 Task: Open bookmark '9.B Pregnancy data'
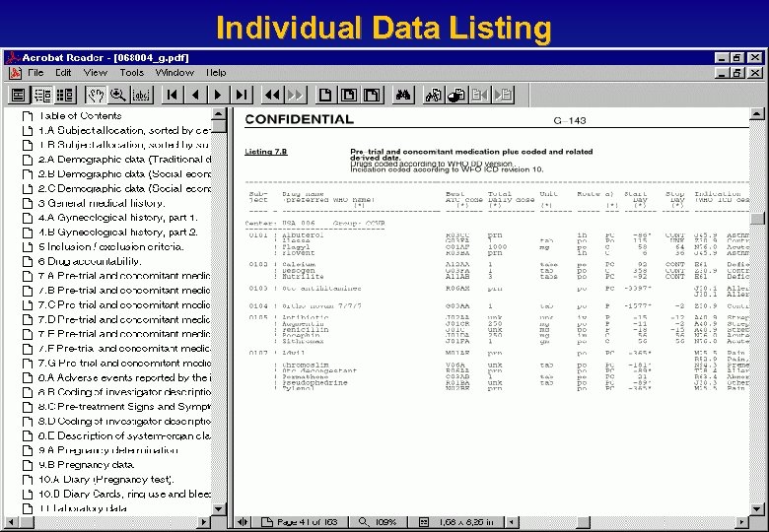tap(86, 464)
